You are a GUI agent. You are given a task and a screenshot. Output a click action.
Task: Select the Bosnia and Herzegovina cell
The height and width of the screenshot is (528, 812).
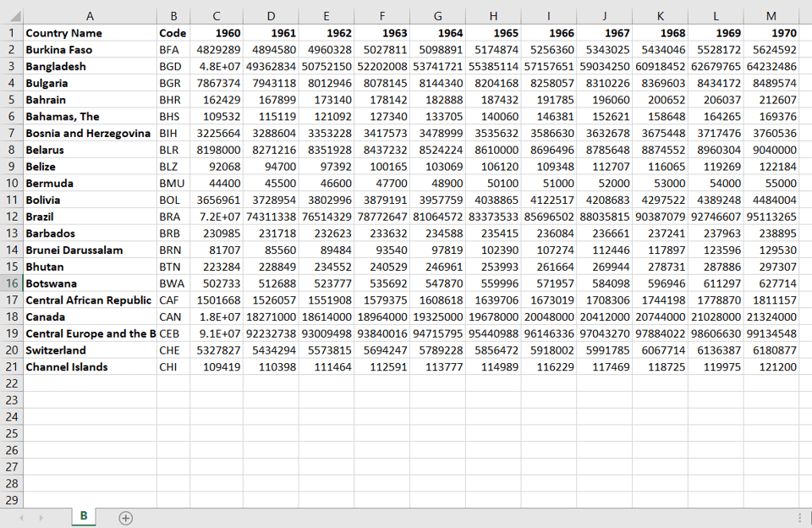click(x=91, y=133)
